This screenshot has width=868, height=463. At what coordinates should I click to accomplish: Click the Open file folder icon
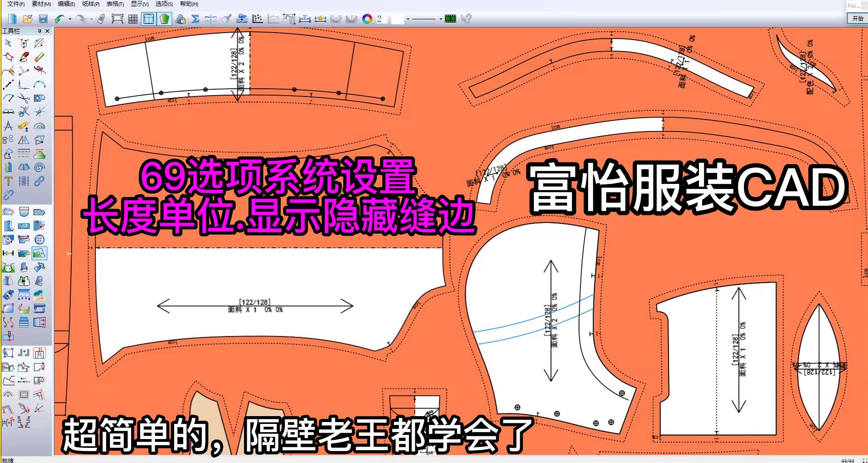tap(28, 19)
